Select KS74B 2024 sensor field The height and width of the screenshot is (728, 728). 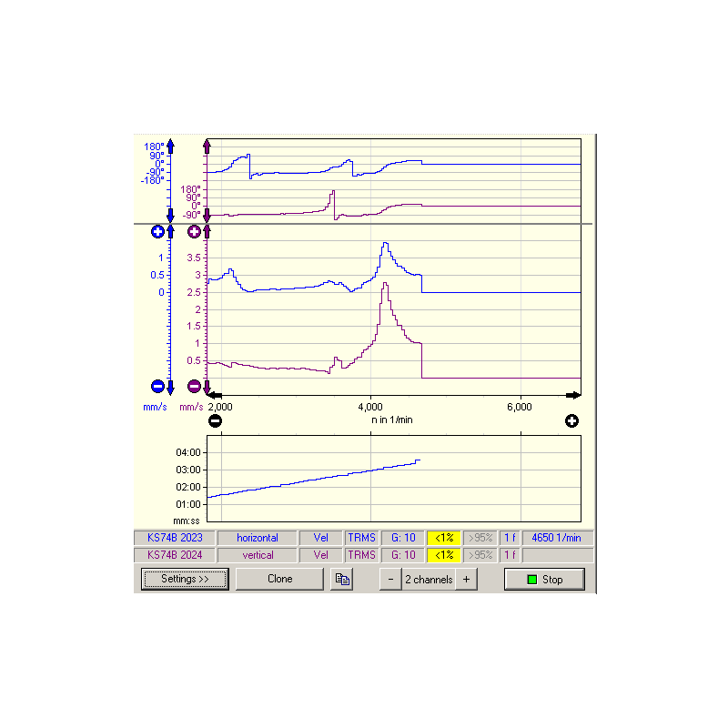click(x=175, y=555)
